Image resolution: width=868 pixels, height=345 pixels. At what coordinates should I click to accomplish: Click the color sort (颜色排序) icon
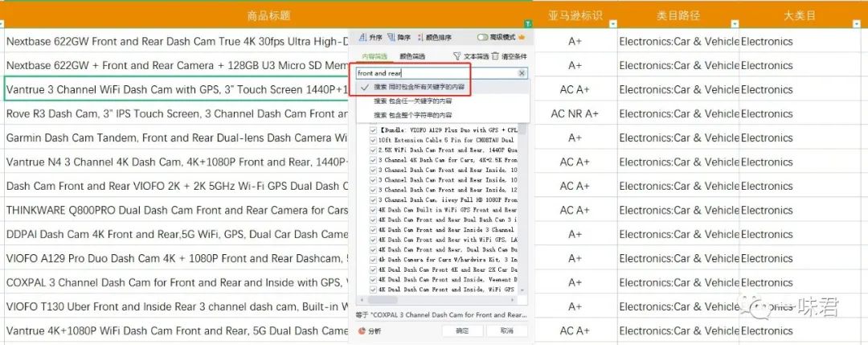pyautogui.click(x=420, y=38)
